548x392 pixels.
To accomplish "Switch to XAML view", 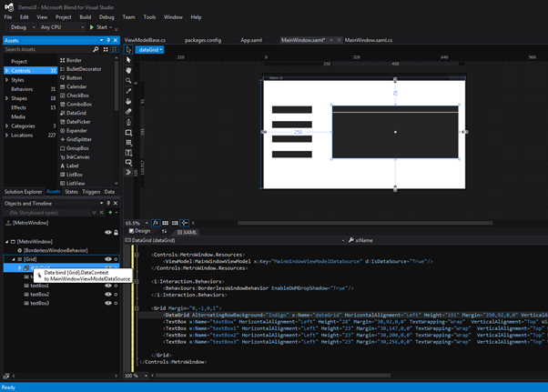I will pyautogui.click(x=189, y=232).
